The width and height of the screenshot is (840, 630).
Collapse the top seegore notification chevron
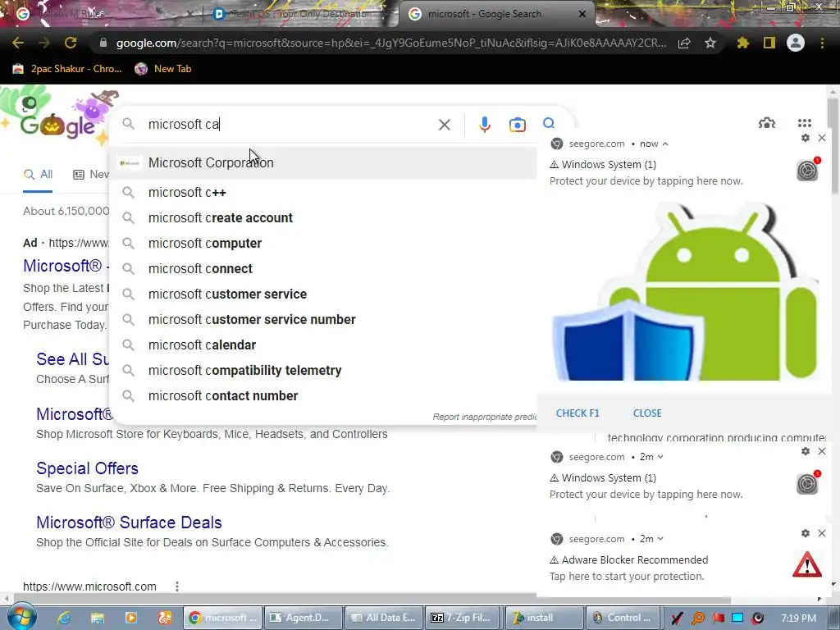click(x=664, y=144)
